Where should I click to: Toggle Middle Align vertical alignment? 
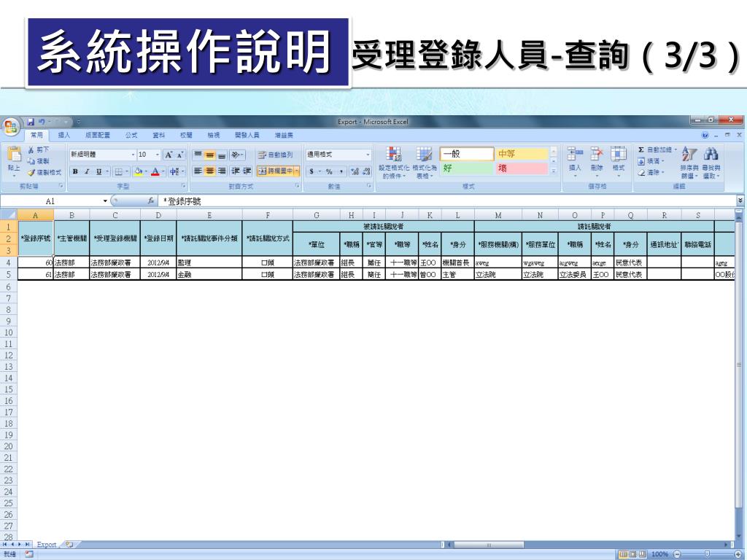pos(209,155)
